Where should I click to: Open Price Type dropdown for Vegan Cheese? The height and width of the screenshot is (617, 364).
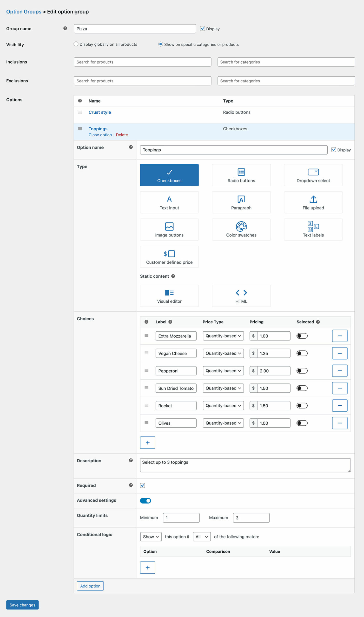(223, 353)
